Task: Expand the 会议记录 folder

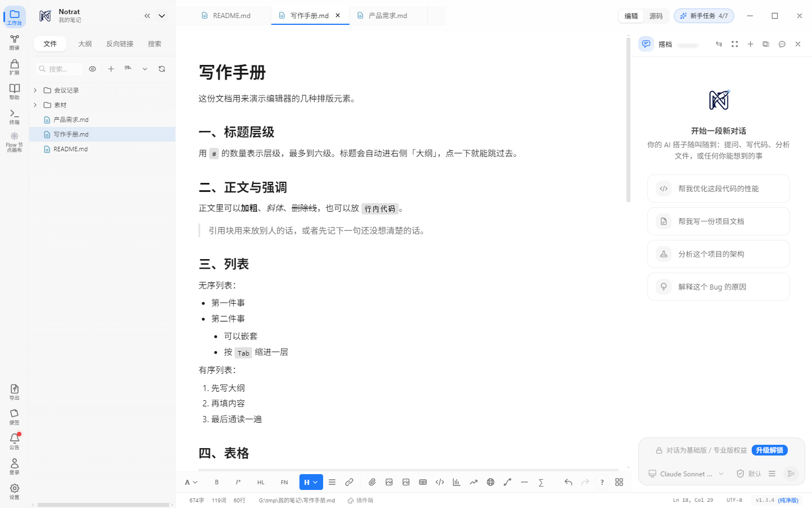Action: pyautogui.click(x=35, y=90)
